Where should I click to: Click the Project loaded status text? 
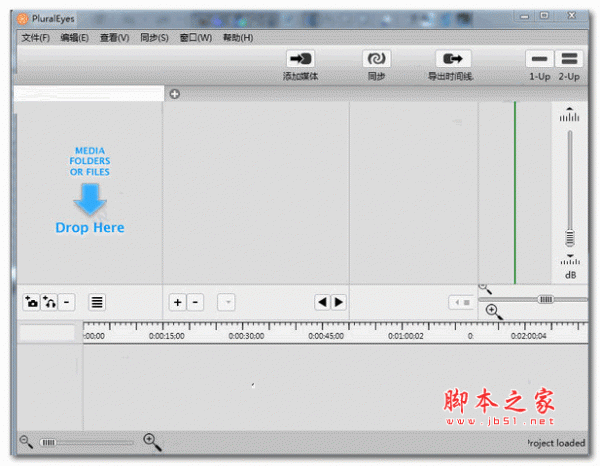point(556,443)
